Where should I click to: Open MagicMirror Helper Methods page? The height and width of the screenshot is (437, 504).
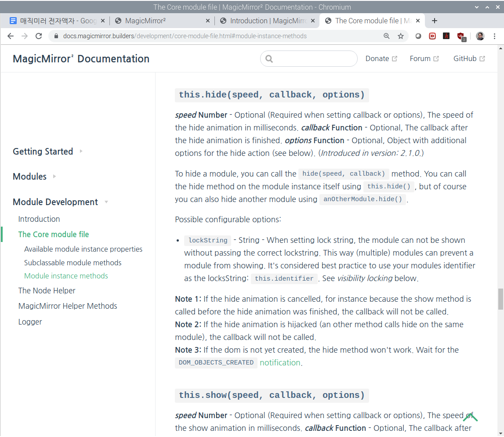pos(68,306)
